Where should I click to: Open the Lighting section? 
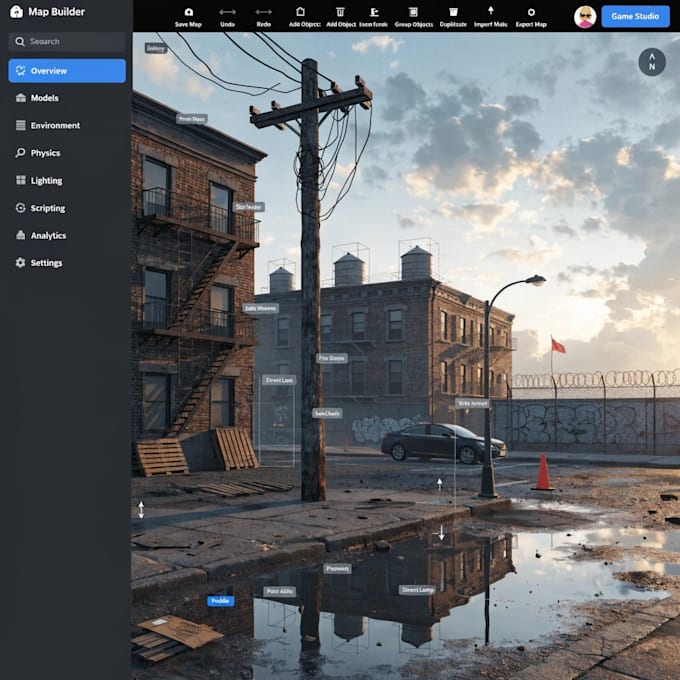[67, 180]
